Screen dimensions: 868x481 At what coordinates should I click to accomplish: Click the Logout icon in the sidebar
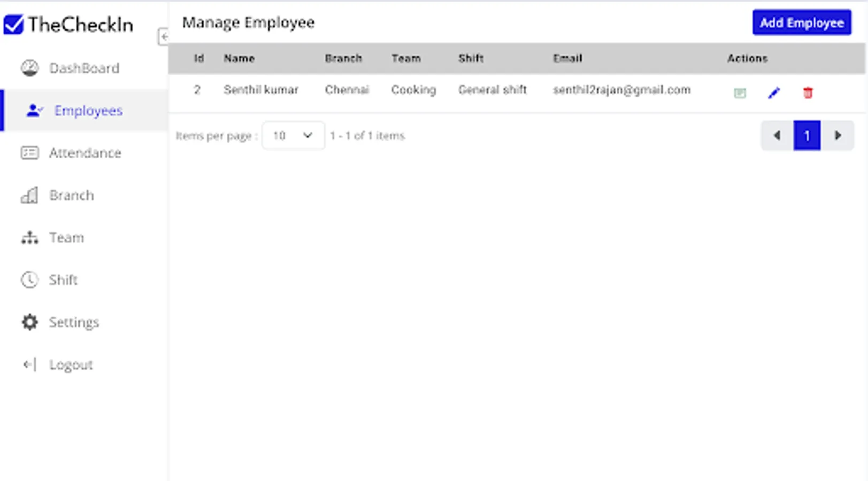click(29, 364)
